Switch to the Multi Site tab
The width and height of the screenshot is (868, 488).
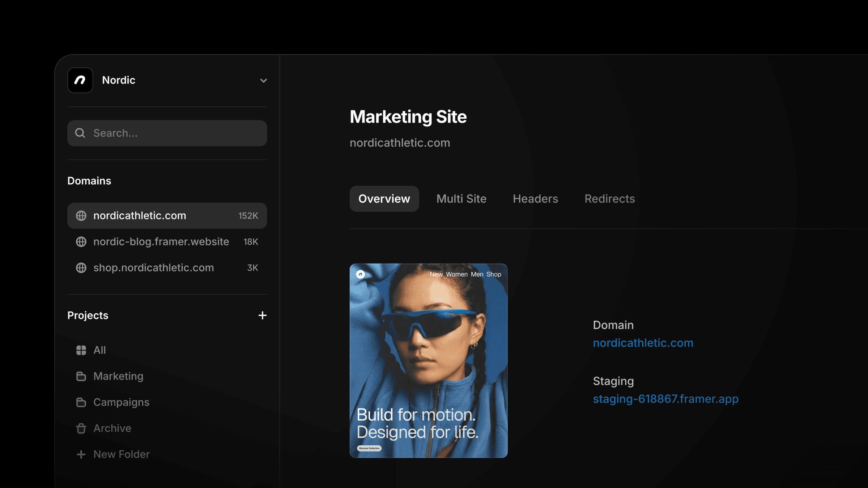461,198
